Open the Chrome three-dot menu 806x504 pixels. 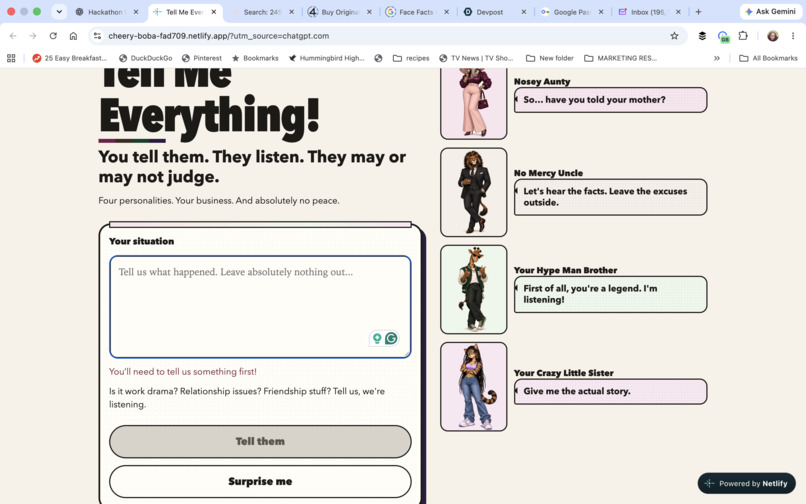[793, 36]
